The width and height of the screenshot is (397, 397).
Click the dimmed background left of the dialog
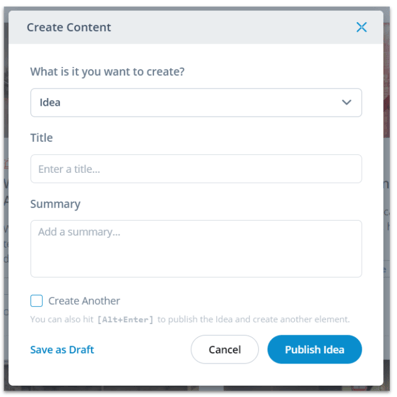coord(6,200)
